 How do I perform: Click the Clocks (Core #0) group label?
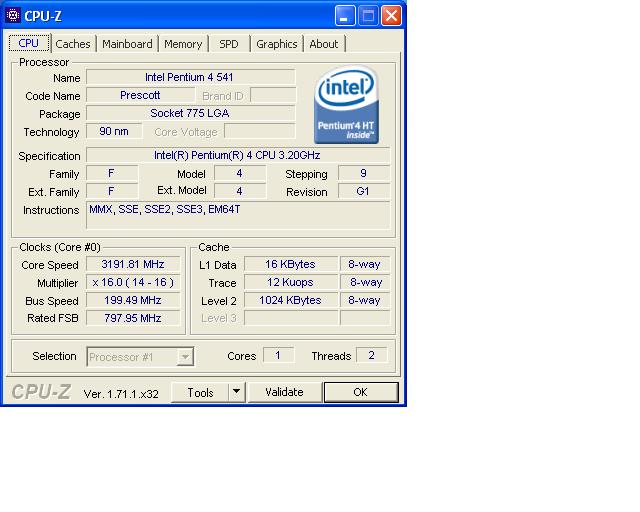(60, 247)
